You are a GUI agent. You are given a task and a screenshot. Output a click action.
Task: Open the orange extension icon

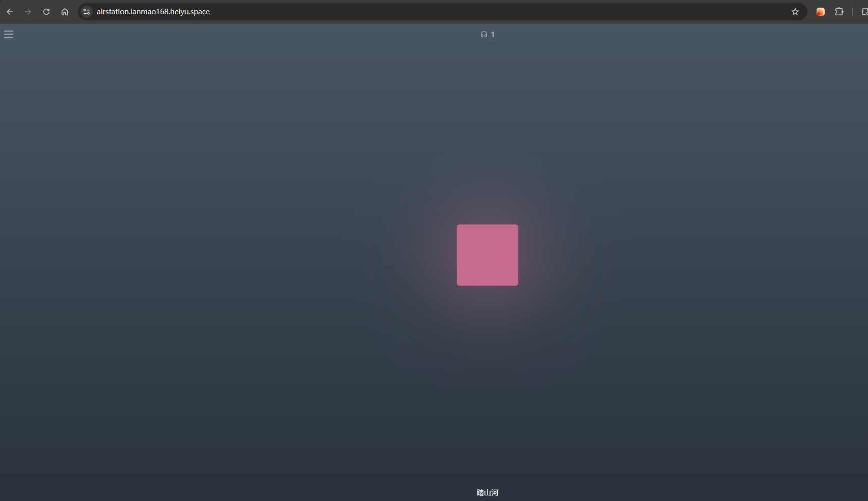point(820,12)
